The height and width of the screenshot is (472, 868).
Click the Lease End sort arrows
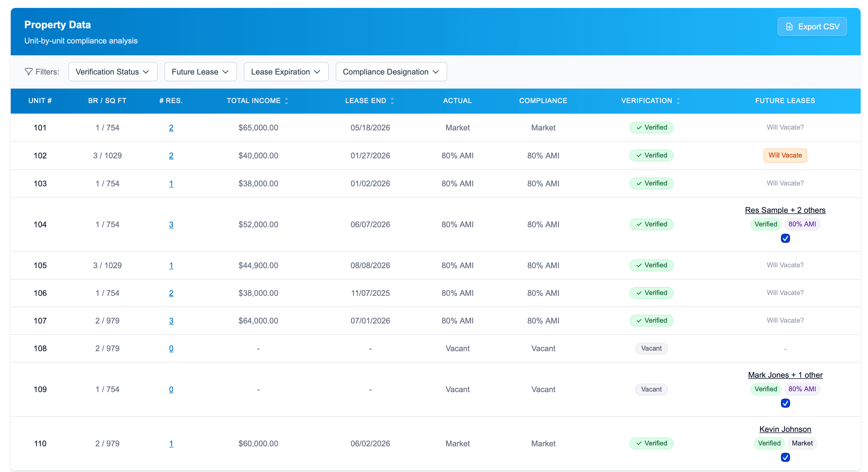[x=392, y=101]
